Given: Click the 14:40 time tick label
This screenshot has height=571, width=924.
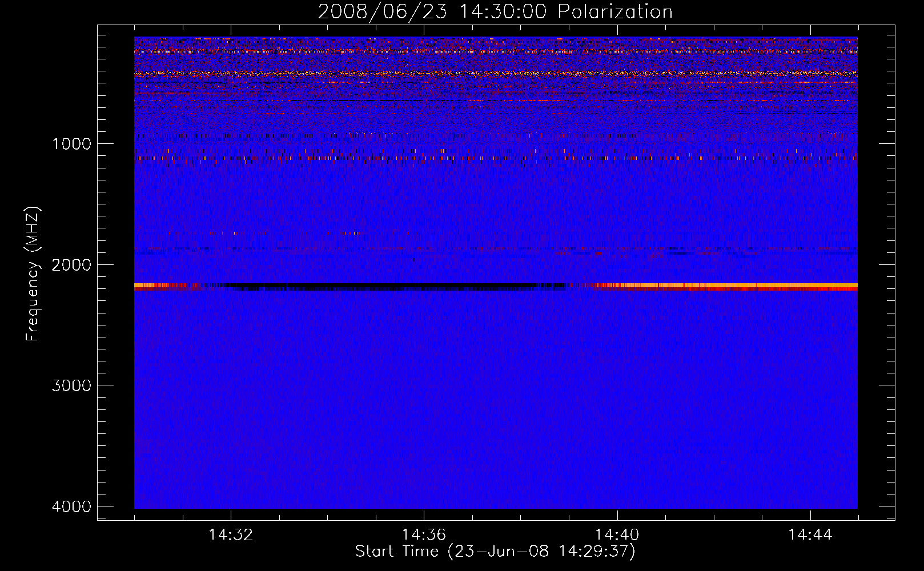Looking at the screenshot, I should [617, 535].
